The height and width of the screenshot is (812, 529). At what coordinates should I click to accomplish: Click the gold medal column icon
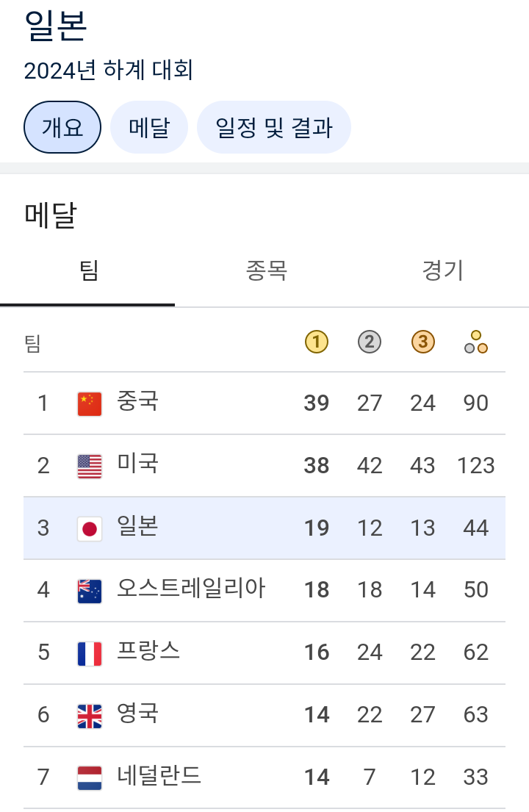coord(317,342)
